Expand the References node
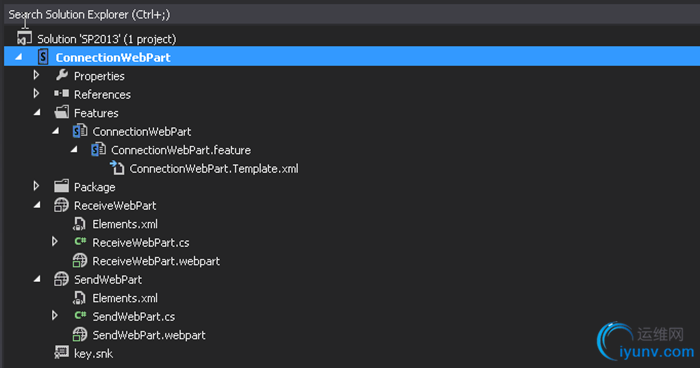This screenshot has height=368, width=700. point(37,94)
